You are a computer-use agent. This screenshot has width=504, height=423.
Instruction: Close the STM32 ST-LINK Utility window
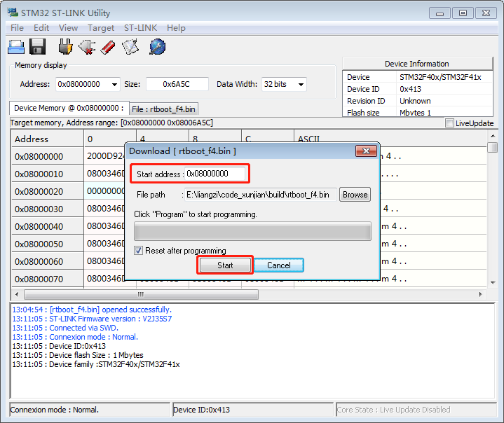point(486,13)
